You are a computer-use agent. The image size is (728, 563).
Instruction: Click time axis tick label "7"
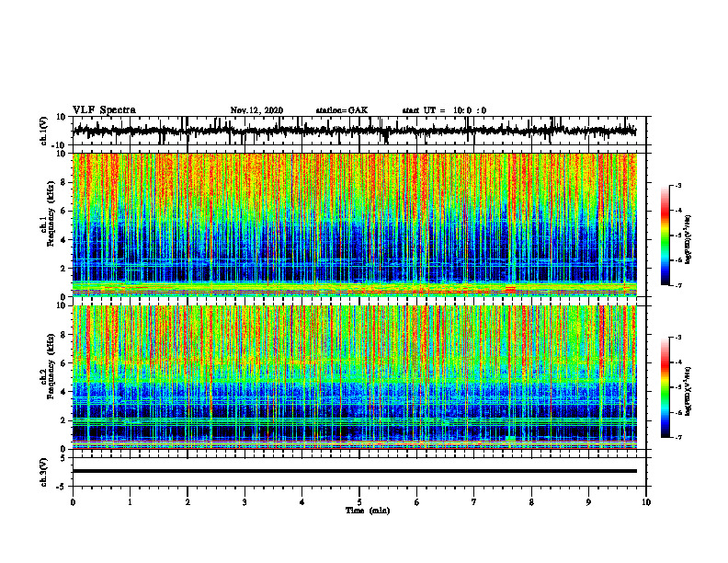474,502
